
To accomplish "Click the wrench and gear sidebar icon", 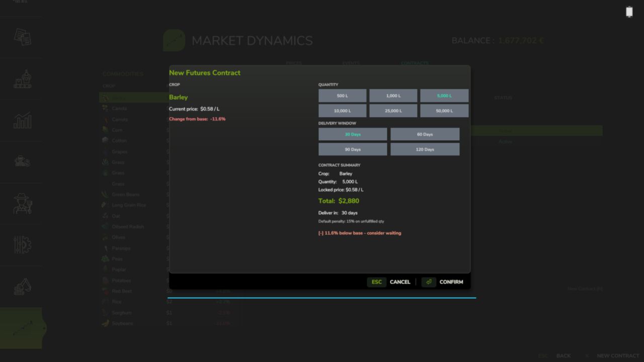I will pos(21,245).
